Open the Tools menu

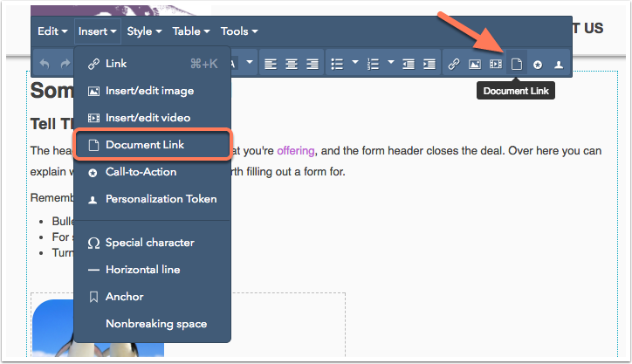point(239,31)
